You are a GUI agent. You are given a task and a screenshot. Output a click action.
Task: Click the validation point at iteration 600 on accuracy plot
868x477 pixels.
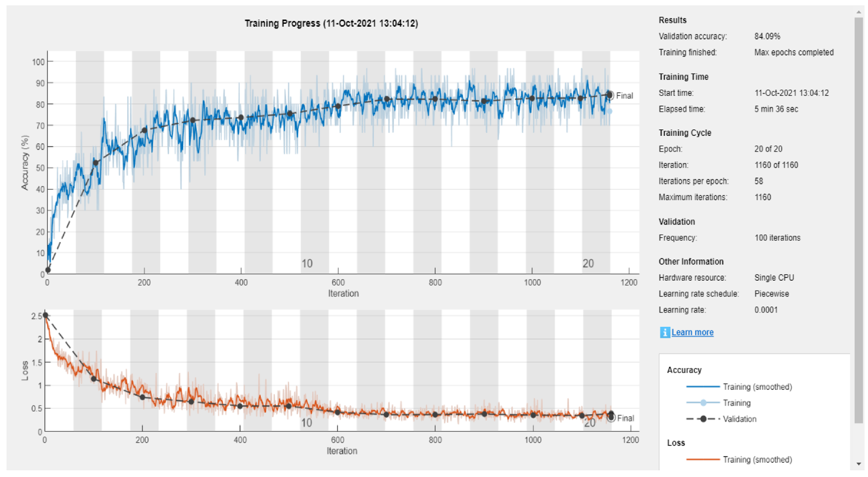tap(338, 106)
